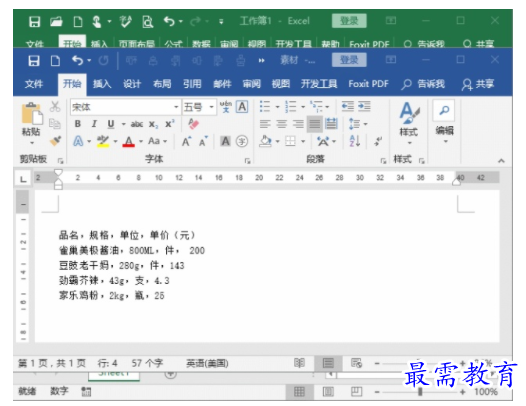This screenshot has height=406, width=526.
Task: Click the Phonetic guide icon
Action: pyautogui.click(x=225, y=107)
